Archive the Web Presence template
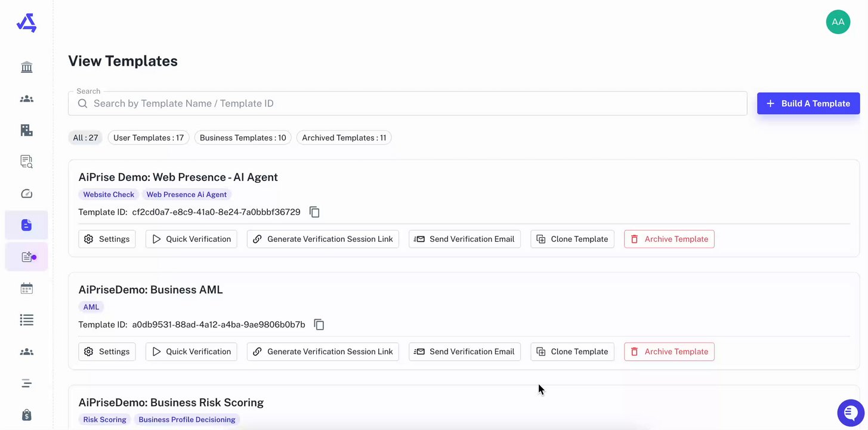The height and width of the screenshot is (430, 868). click(x=669, y=239)
